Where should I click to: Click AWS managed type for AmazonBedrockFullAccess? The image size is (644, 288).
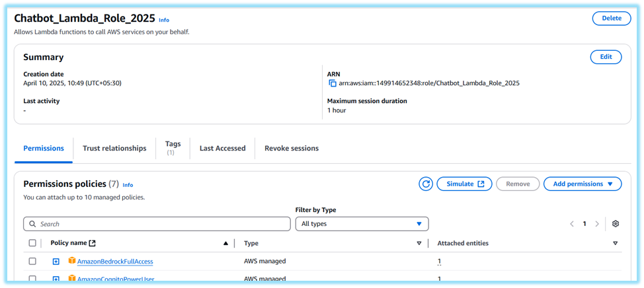click(265, 261)
